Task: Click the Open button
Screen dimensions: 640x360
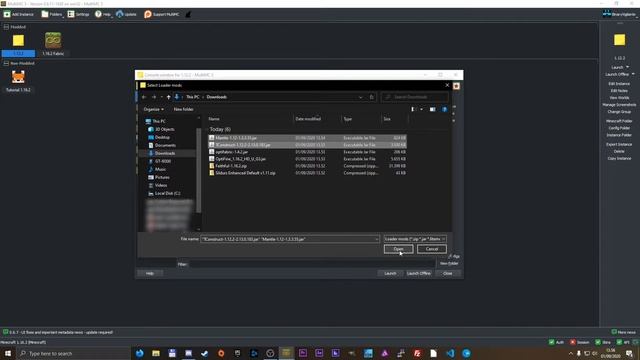Action: click(x=398, y=249)
